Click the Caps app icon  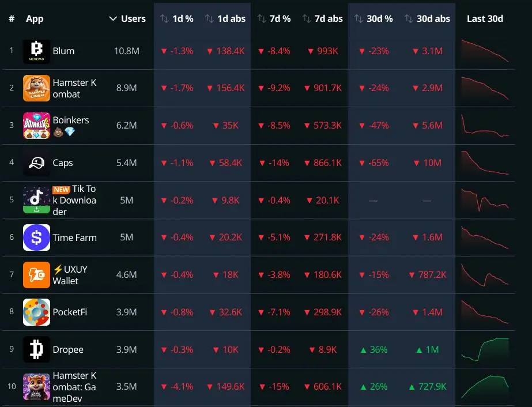36,163
